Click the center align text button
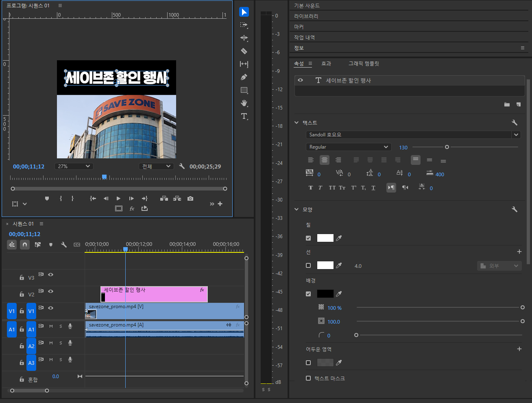Screen dimensions: 532x403 [x=325, y=160]
